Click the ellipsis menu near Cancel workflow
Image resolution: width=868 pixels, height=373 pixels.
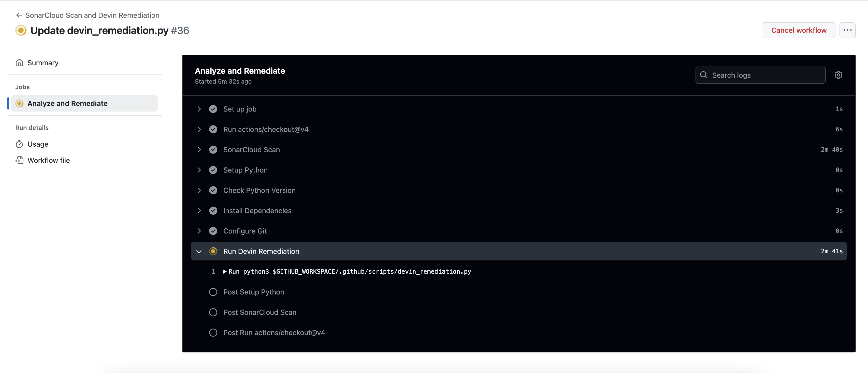point(848,30)
